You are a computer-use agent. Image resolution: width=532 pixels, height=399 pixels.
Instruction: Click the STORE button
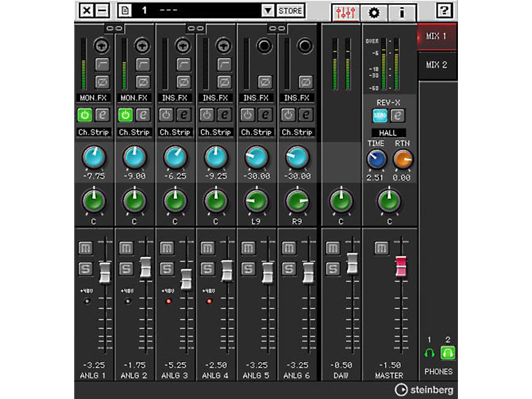290,10
